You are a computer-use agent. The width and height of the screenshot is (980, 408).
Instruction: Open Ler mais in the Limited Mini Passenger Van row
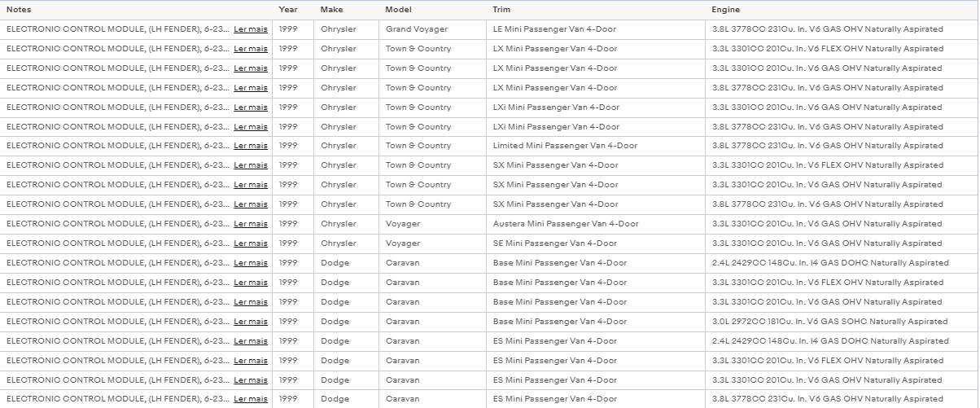pos(251,146)
